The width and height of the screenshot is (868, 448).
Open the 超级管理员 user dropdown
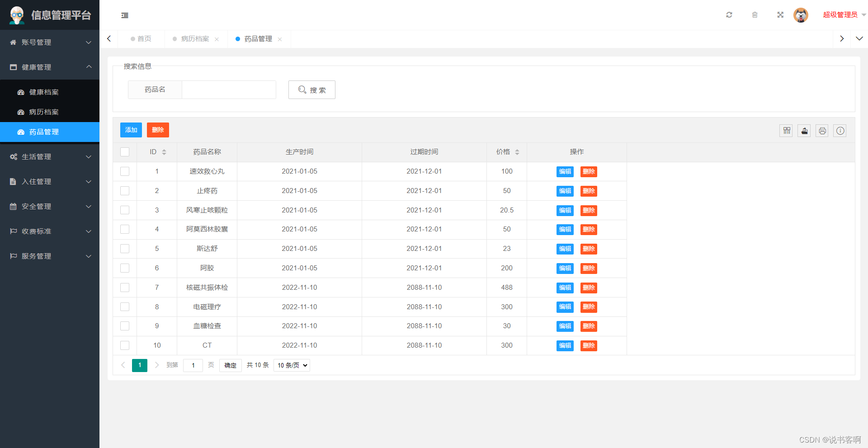[x=844, y=15]
